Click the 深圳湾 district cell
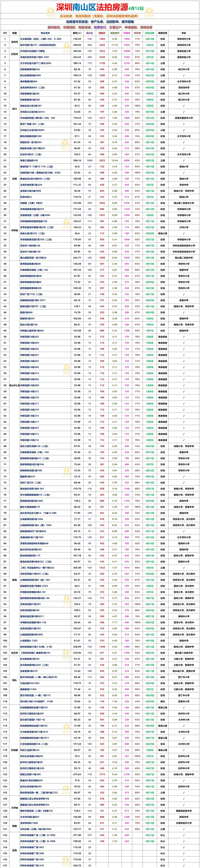Image resolution: width=200 pixels, height=868 pixels. point(14,42)
